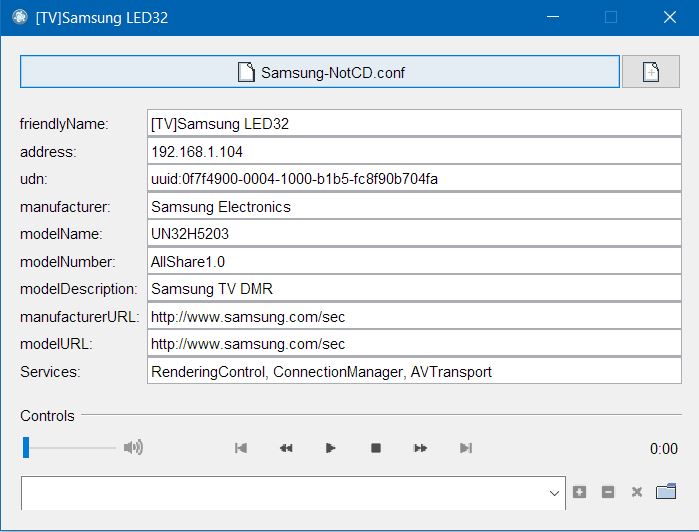Mute the renderer with the speaker icon
Viewport: 699px width, 532px height.
[x=133, y=447]
